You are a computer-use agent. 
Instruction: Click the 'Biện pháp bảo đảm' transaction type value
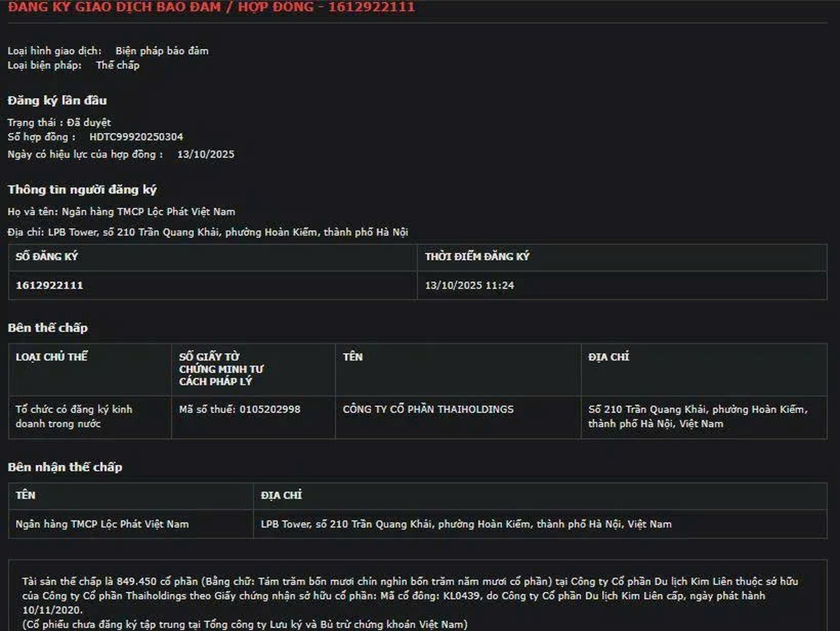(x=162, y=50)
